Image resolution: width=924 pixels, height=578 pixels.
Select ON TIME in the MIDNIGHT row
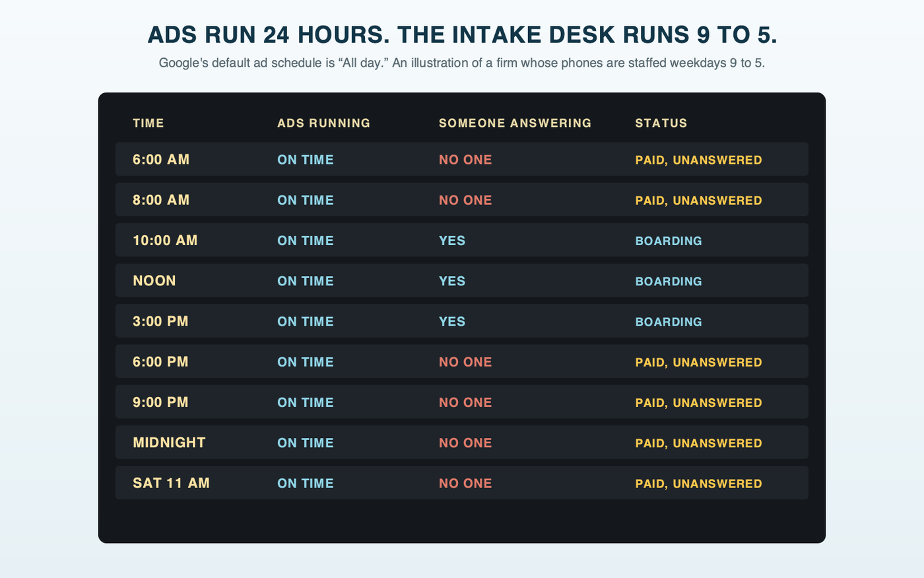click(306, 443)
